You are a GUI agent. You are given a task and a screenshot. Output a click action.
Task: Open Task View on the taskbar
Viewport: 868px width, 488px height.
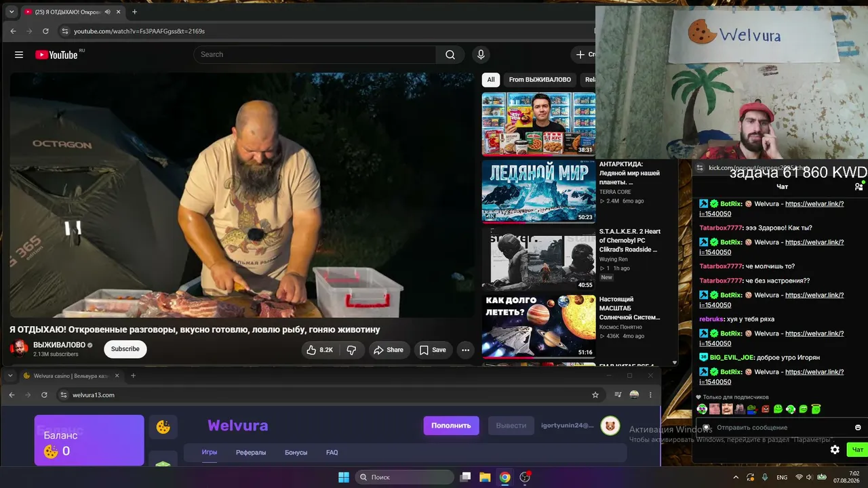[x=465, y=477]
